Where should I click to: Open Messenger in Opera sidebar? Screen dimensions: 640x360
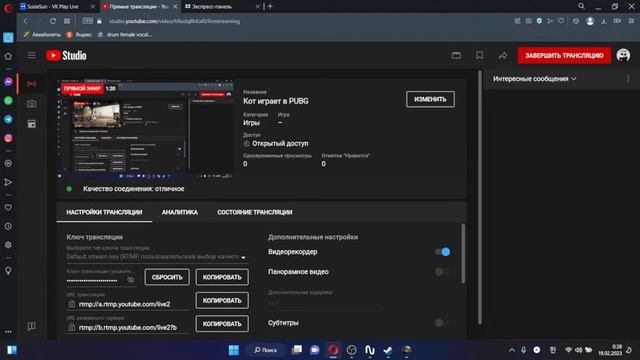click(8, 82)
